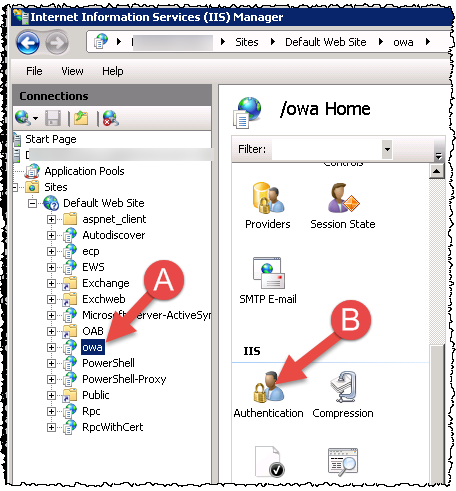Viewport: 456px width, 491px height.
Task: Click inside the Filter text field
Action: 327,149
